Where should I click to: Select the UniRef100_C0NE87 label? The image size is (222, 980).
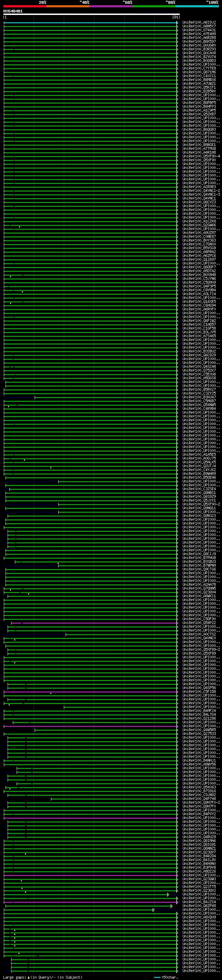(199, 237)
